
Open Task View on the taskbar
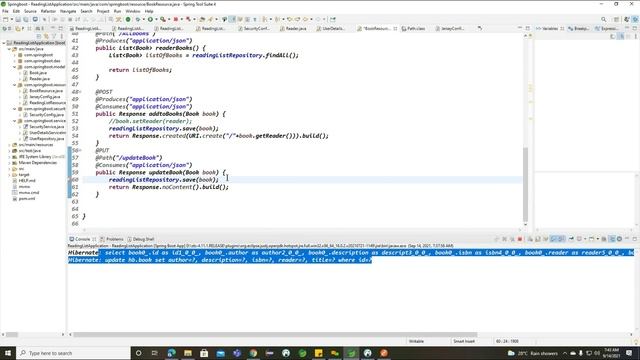coord(155,353)
